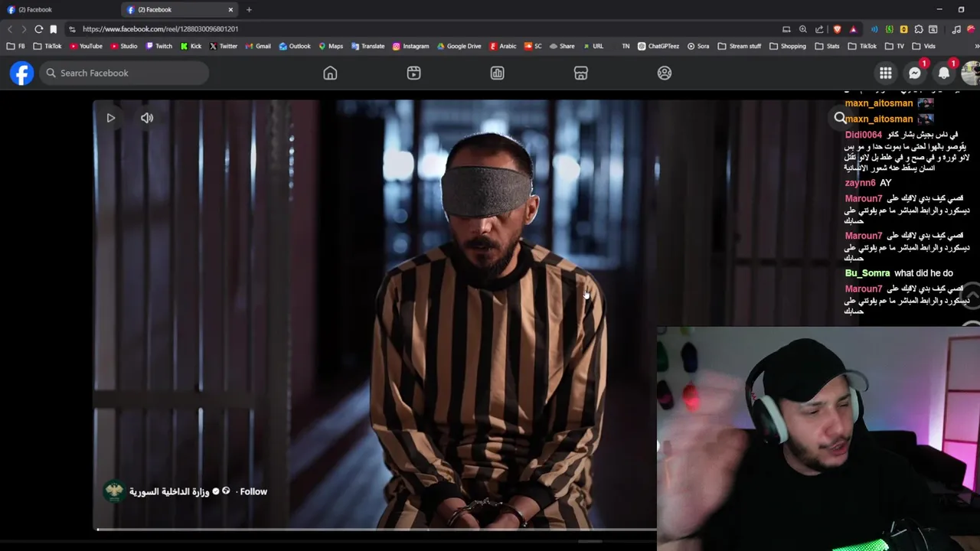Toggle bookmark for this page

[53, 29]
